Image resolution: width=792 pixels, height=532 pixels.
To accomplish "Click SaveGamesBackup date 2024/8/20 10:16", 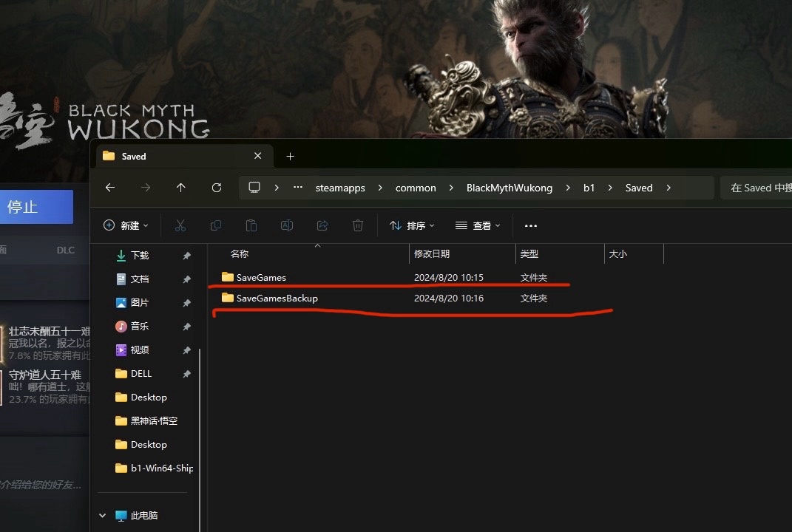I will pyautogui.click(x=449, y=299).
